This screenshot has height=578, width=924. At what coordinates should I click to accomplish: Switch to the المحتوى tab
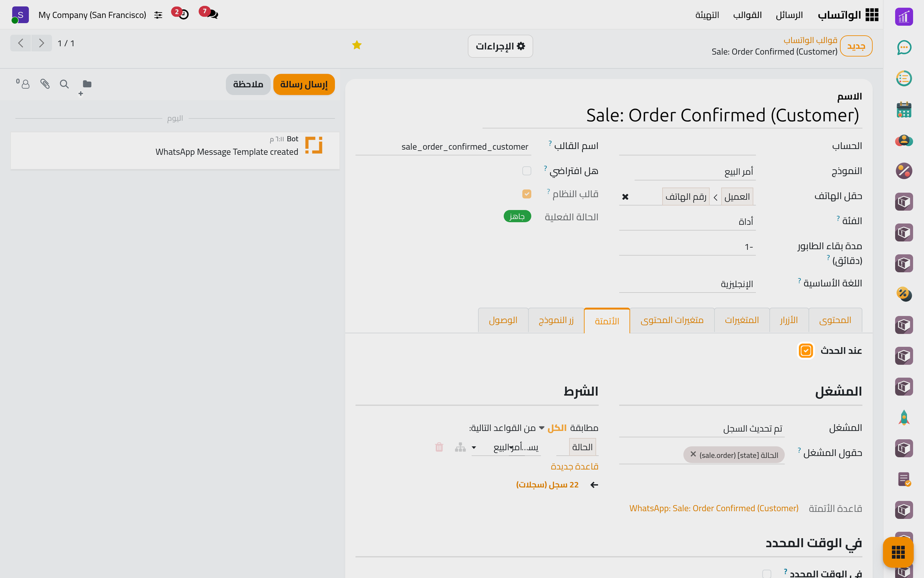click(x=835, y=320)
